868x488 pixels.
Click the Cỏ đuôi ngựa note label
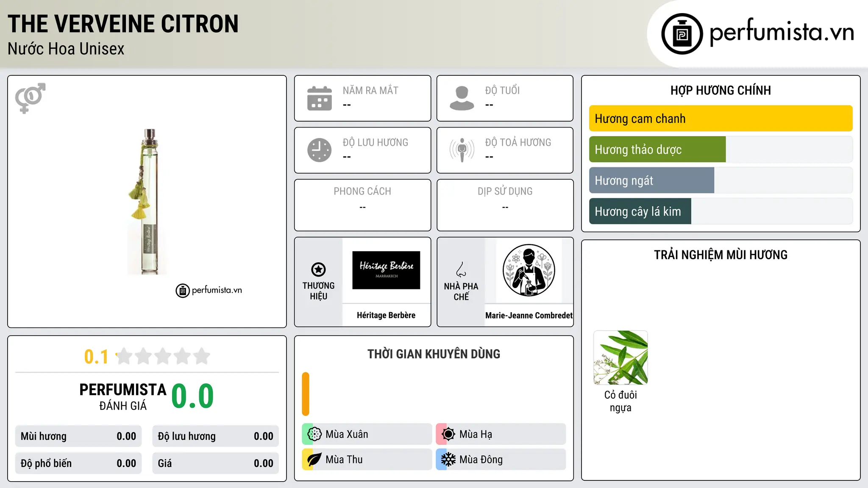(x=620, y=401)
